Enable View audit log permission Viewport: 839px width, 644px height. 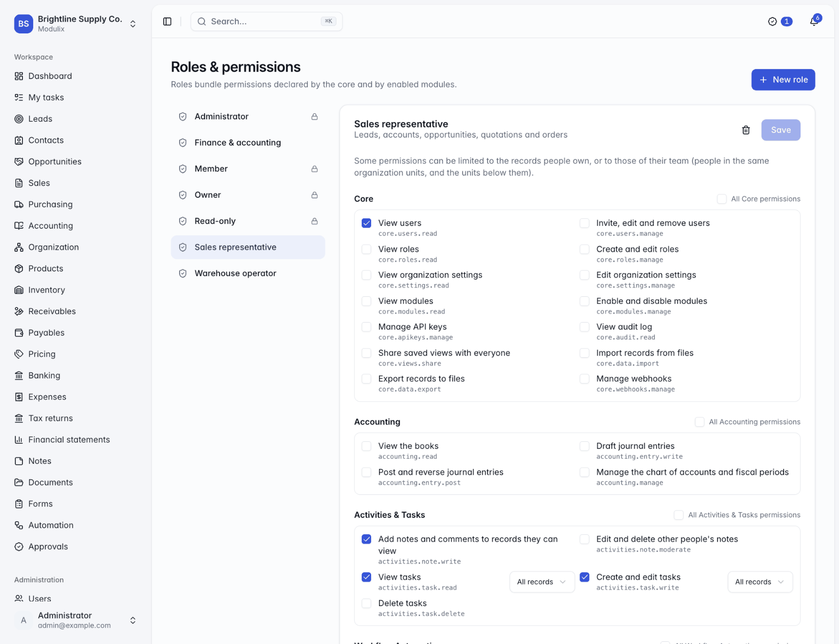pyautogui.click(x=584, y=327)
